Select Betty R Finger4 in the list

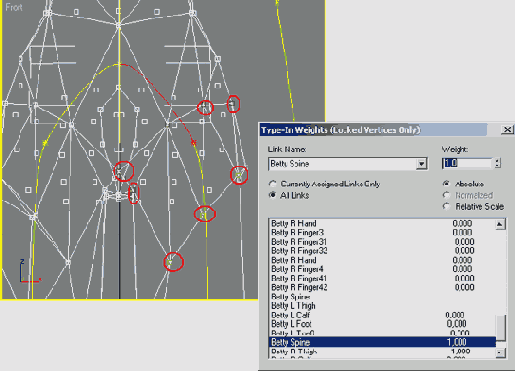pos(382,269)
